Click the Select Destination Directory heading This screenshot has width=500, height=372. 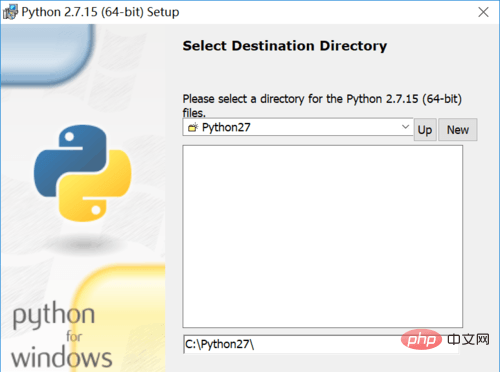click(x=285, y=46)
